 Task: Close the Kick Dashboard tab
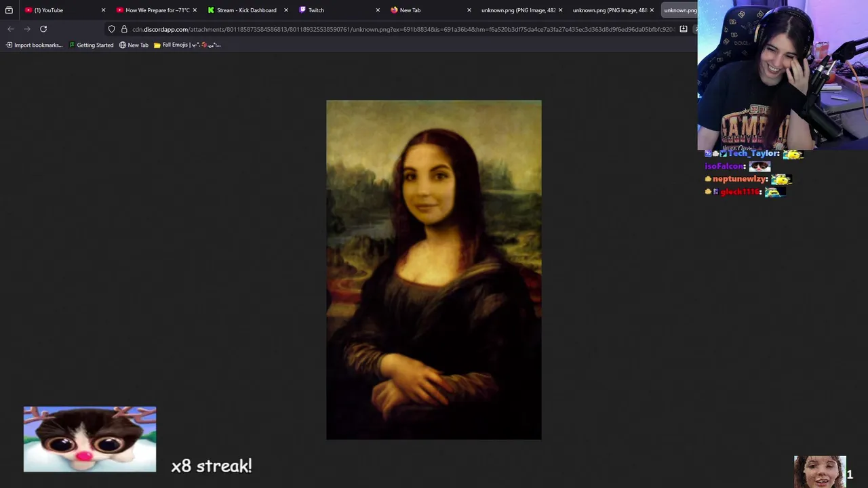[x=285, y=10]
